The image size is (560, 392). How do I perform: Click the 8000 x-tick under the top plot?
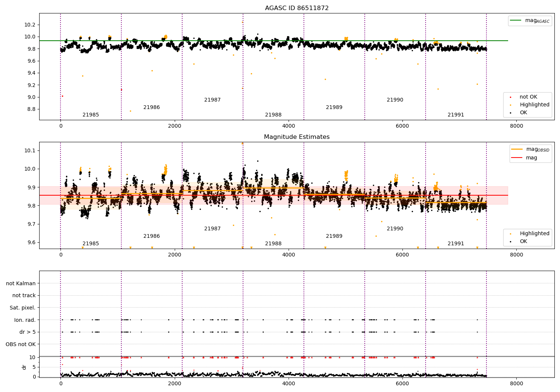tap(517, 126)
